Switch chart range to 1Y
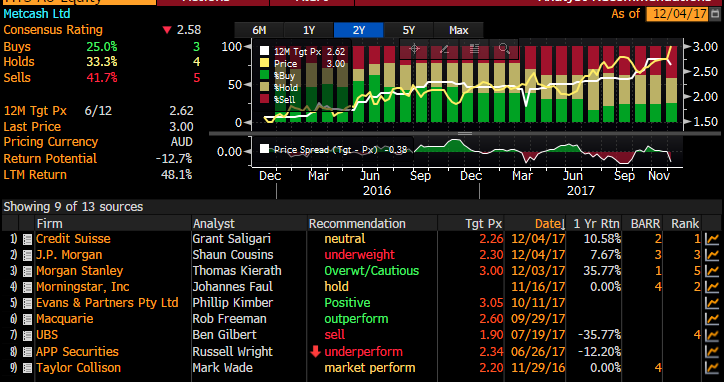 [x=309, y=30]
